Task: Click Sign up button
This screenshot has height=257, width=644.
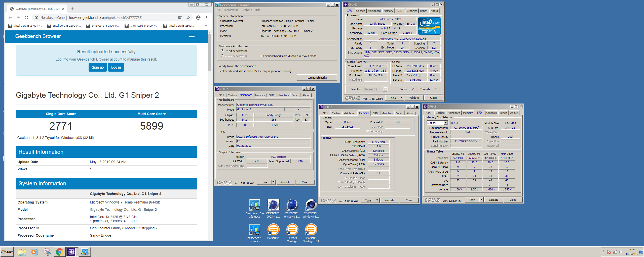Action: 98,67
